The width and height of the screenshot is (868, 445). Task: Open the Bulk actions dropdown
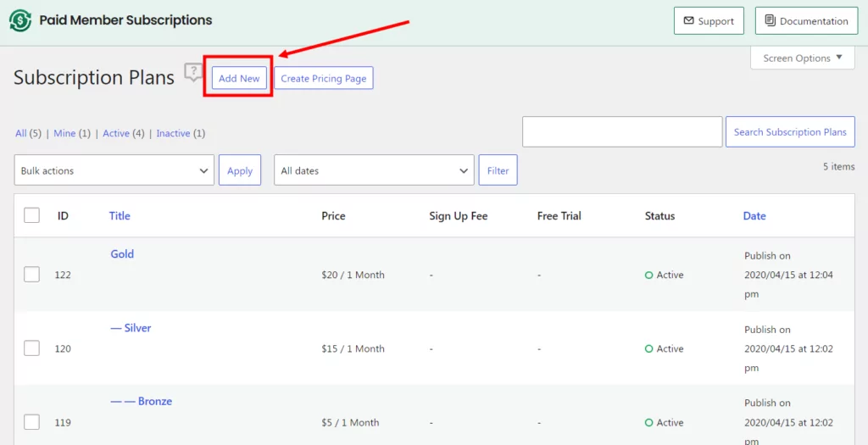(x=114, y=170)
